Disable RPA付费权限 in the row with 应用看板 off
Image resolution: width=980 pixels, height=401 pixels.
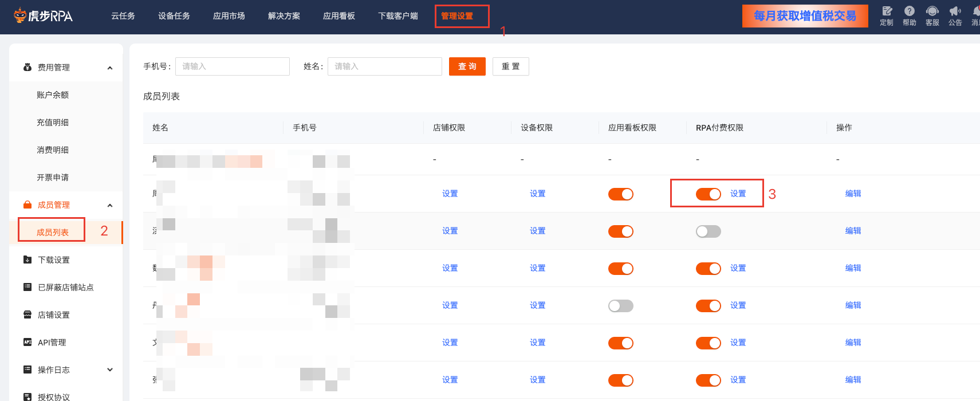tap(709, 306)
